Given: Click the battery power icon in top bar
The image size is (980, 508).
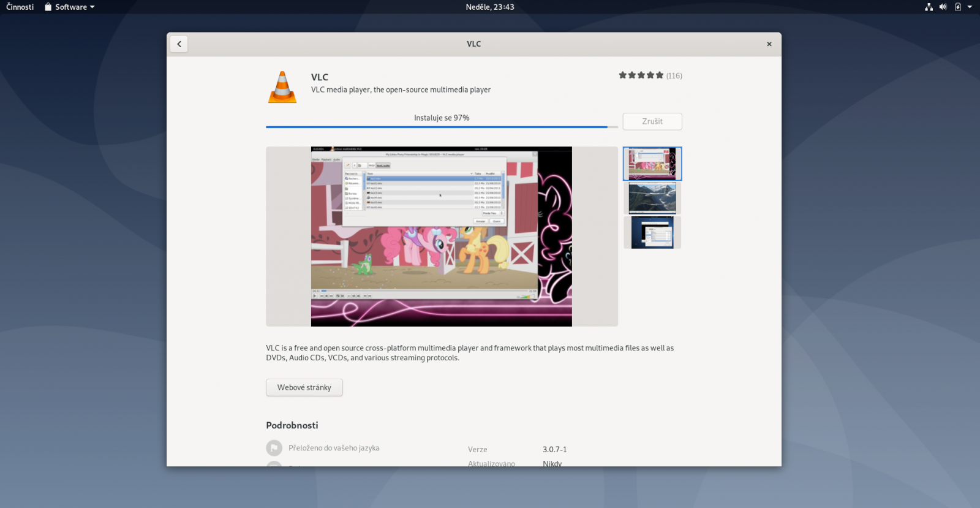Looking at the screenshot, I should 958,7.
